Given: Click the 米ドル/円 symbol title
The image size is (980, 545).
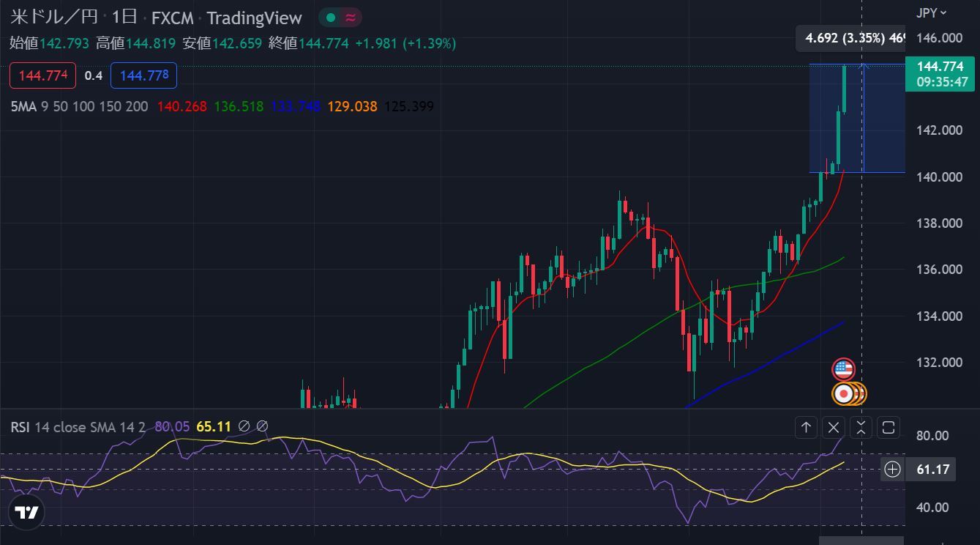Looking at the screenshot, I should [53, 18].
